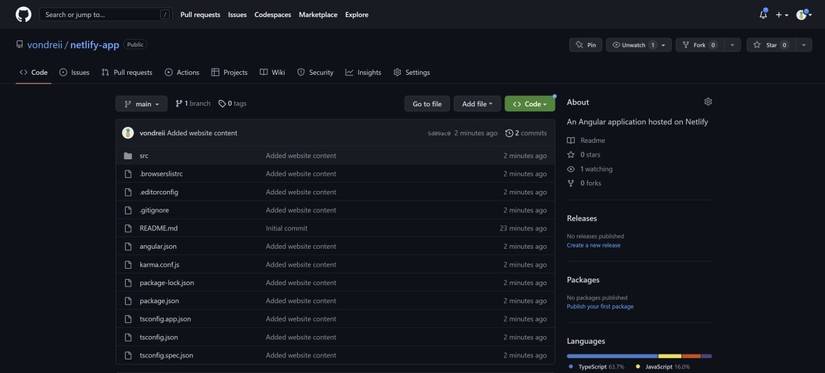Pin the repository
This screenshot has height=373, width=825.
586,45
